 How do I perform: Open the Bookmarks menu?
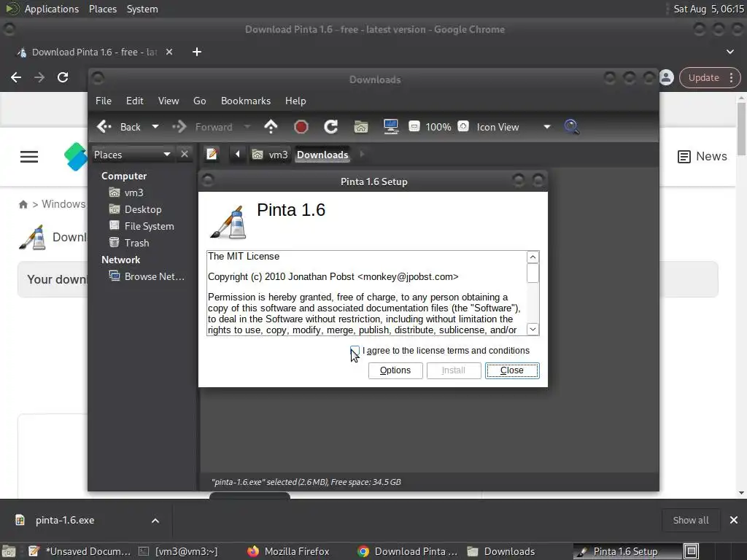(x=246, y=101)
